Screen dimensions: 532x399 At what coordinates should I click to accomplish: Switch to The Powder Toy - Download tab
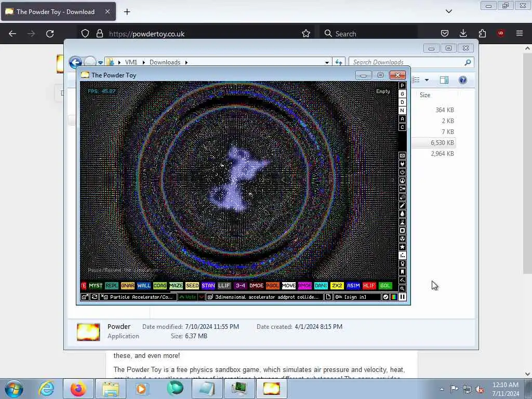point(58,11)
